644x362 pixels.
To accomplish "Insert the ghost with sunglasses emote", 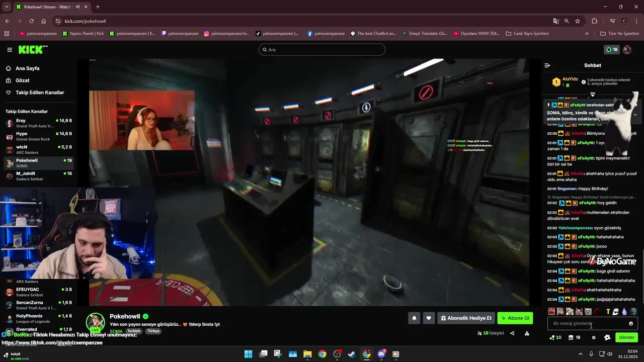I will pos(615,312).
